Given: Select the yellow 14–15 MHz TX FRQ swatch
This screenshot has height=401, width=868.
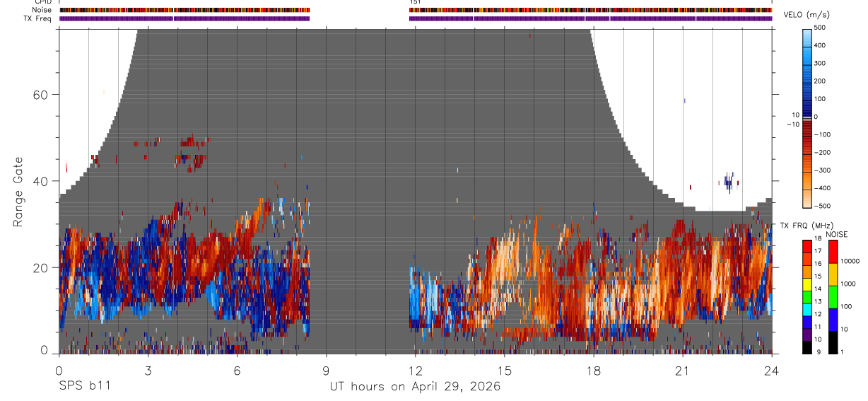Looking at the screenshot, I should pos(808,284).
